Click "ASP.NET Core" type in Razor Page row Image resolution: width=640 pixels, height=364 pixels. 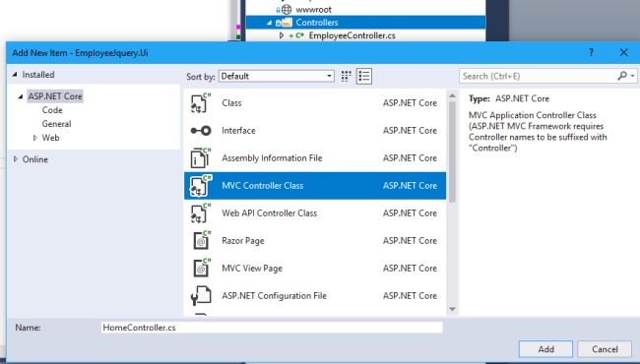pyautogui.click(x=410, y=241)
